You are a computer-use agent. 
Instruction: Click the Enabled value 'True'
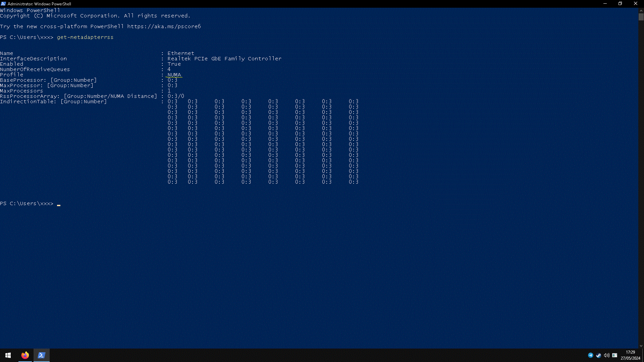click(174, 64)
